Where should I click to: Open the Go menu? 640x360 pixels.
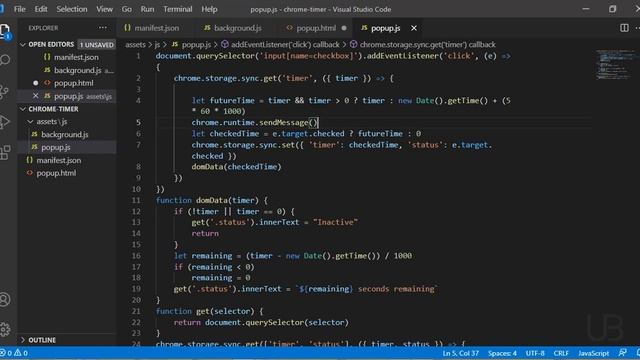(x=127, y=9)
